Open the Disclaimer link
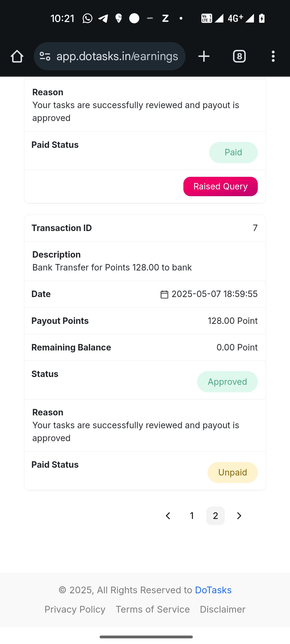290x644 pixels. [x=223, y=609]
